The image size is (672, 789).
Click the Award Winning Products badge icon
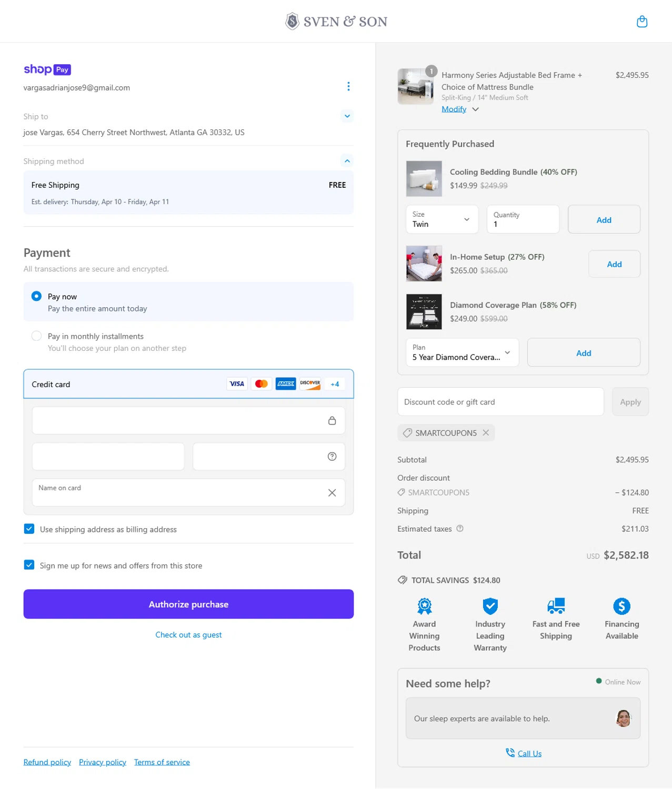click(425, 606)
